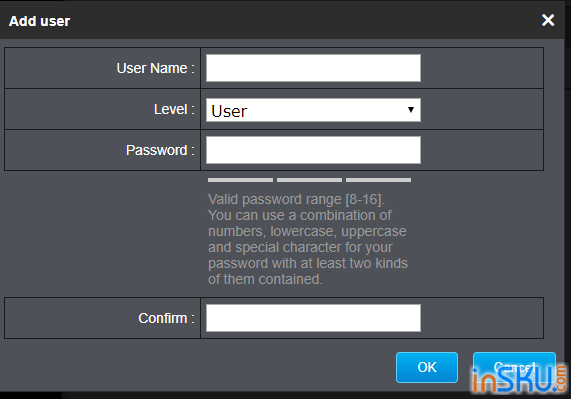Focus the Confirm password field

tap(313, 318)
